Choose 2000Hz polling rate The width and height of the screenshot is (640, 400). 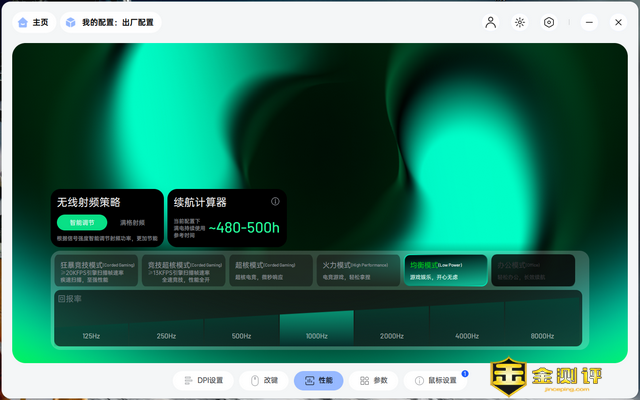392,334
